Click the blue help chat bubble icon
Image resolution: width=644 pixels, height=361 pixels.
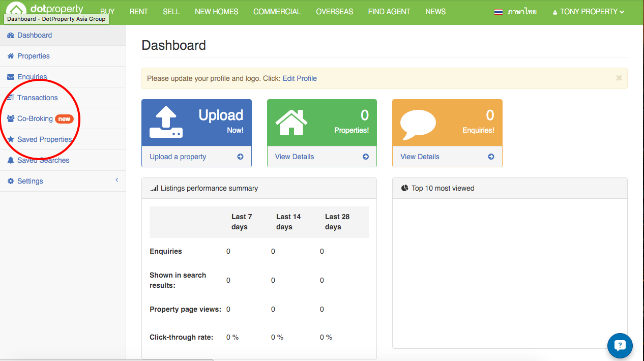(x=620, y=346)
